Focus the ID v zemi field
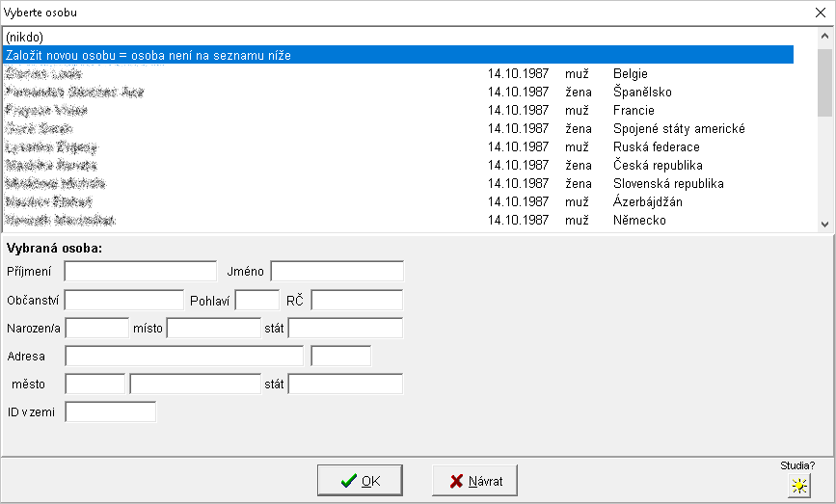 [110, 412]
